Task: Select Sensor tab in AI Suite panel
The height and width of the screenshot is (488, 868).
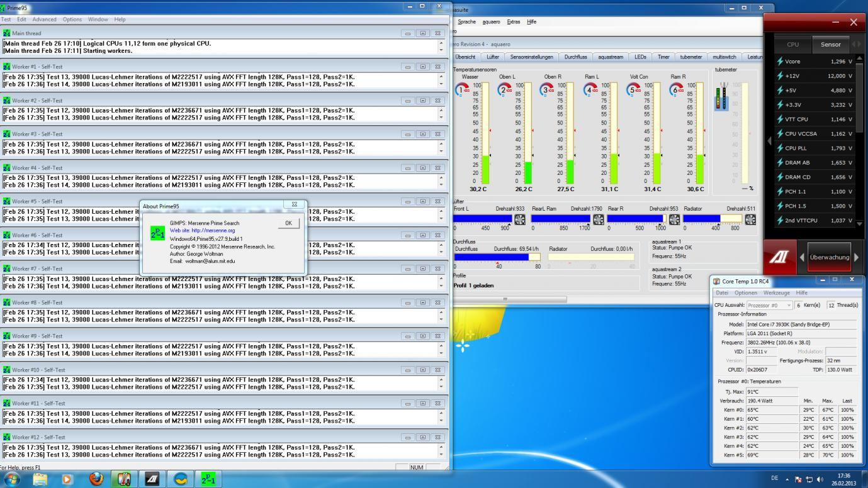Action: (830, 44)
